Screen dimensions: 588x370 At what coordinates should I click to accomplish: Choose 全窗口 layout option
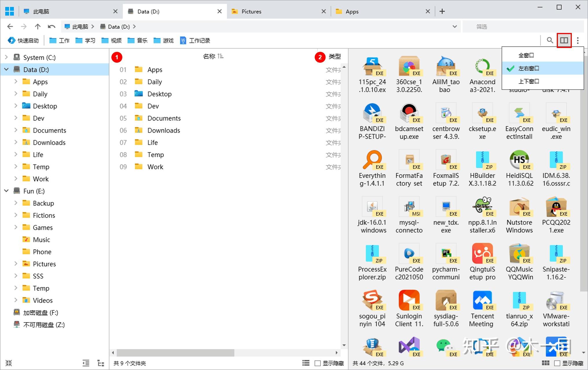pyautogui.click(x=543, y=55)
